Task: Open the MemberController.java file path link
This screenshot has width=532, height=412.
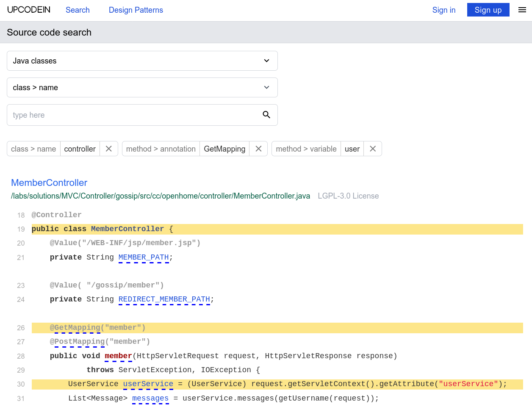Action: pyautogui.click(x=161, y=196)
